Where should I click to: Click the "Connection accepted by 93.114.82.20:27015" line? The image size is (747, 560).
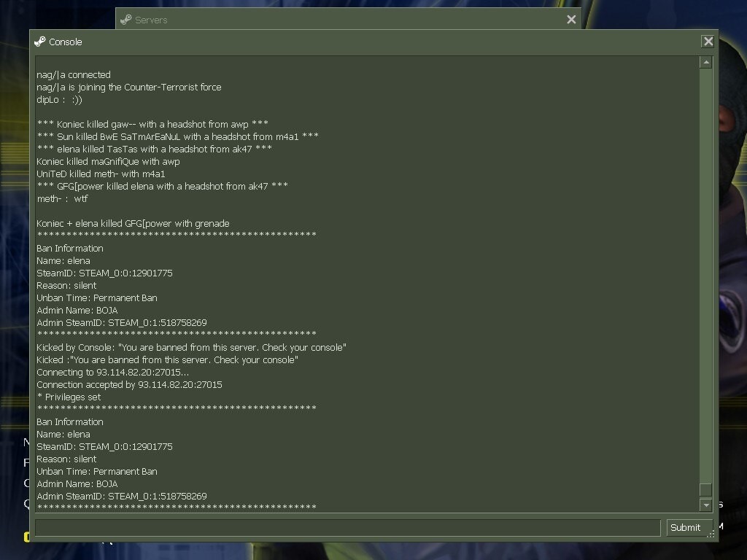[x=129, y=385]
